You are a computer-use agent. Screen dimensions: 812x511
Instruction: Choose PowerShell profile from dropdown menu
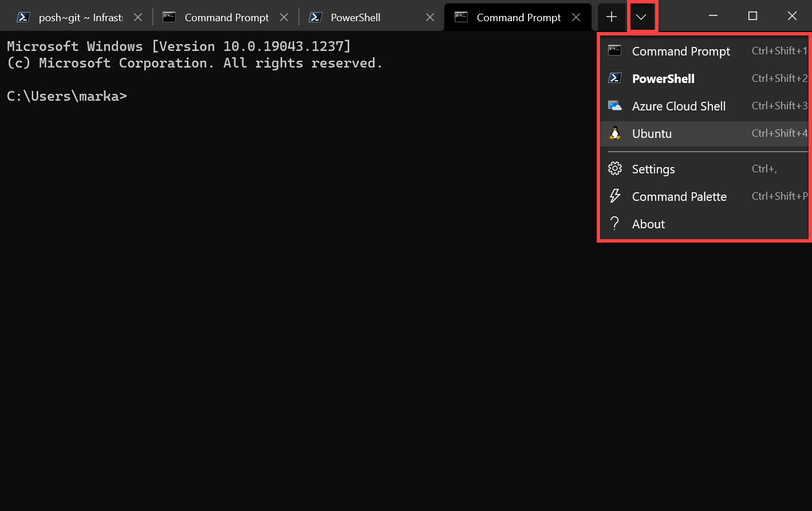click(x=704, y=78)
